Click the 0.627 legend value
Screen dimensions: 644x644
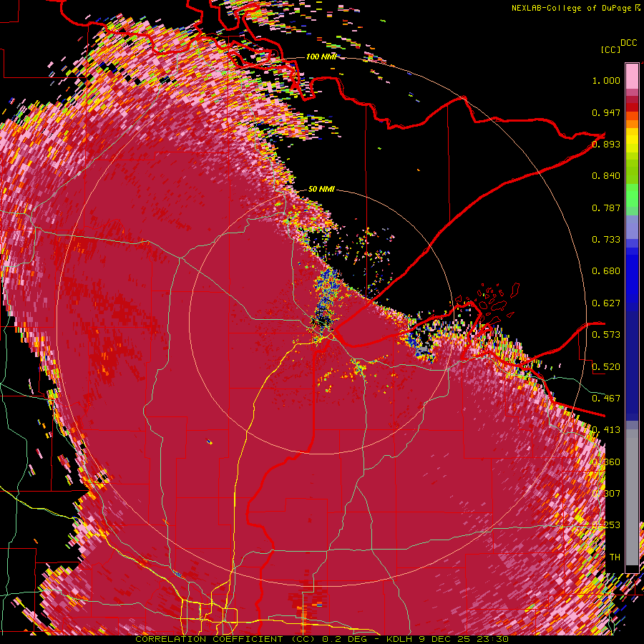click(x=606, y=303)
